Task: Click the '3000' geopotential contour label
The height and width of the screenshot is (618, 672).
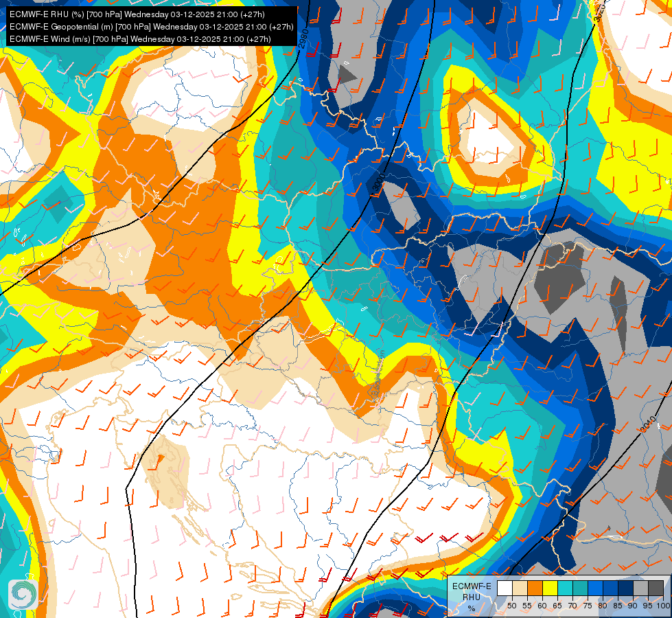Action: (x=379, y=182)
